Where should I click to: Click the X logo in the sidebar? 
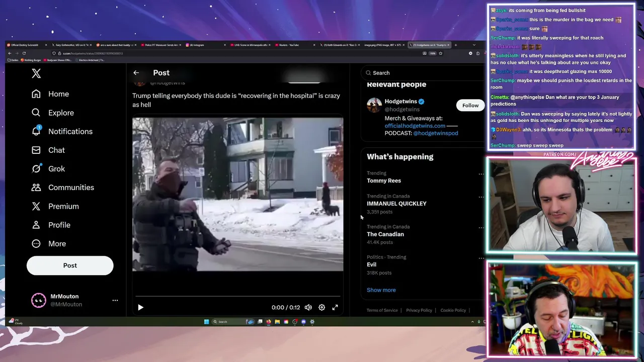click(x=36, y=73)
